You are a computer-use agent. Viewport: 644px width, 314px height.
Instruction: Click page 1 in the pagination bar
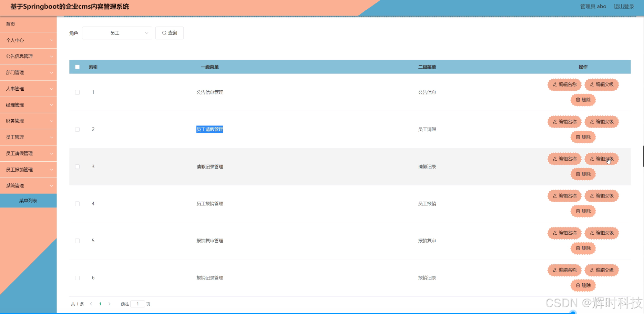click(100, 304)
